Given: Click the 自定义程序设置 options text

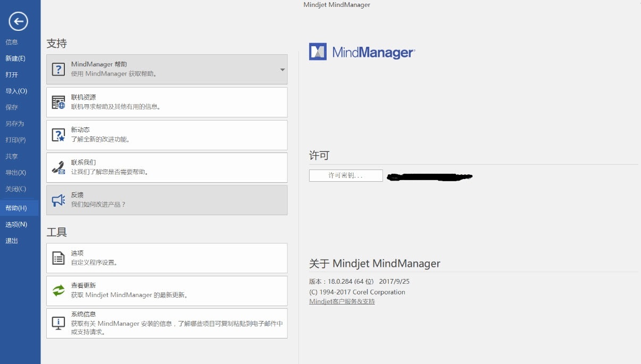Looking at the screenshot, I should pyautogui.click(x=95, y=263).
